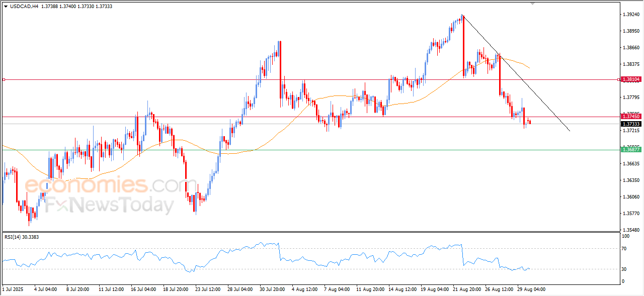Click the 28 Jul 04:00 time label
This screenshot has width=644, height=296.
[240, 289]
